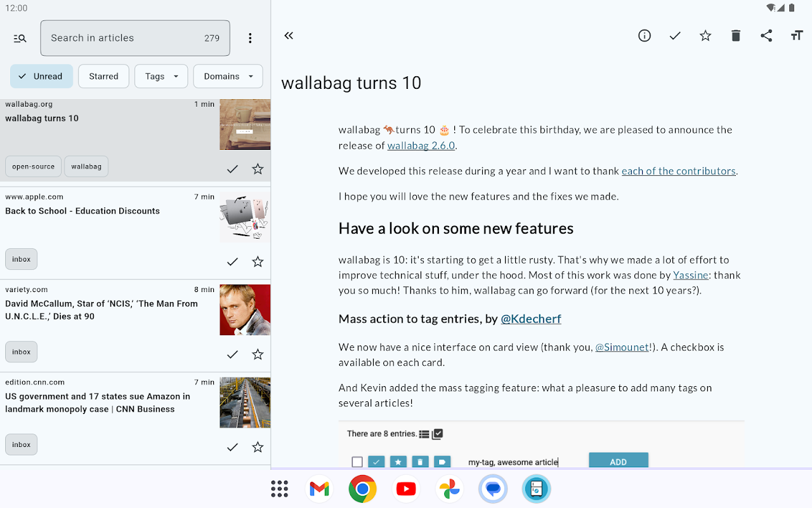Open the Apple Back to School thumbnail
This screenshot has height=508, width=812.
(x=245, y=217)
